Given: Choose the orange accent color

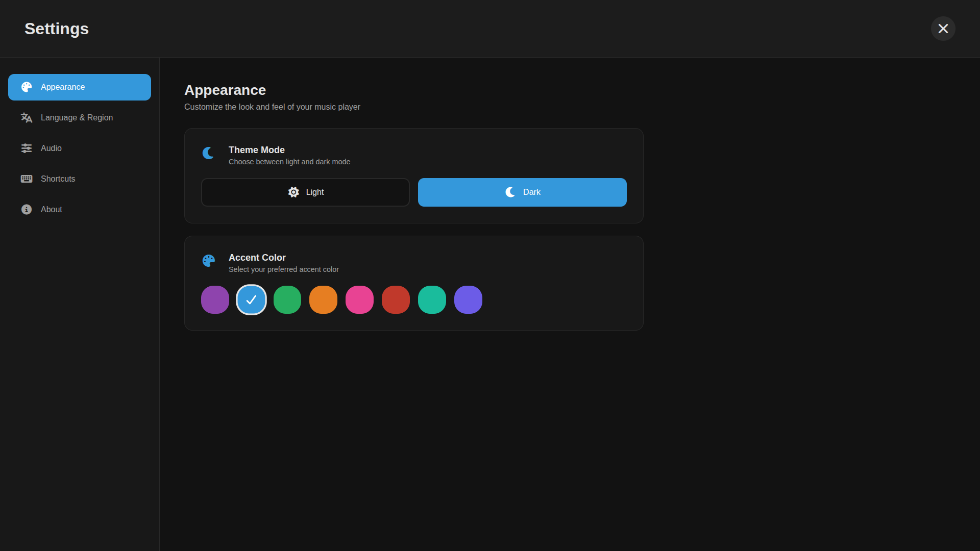Looking at the screenshot, I should coord(323,299).
